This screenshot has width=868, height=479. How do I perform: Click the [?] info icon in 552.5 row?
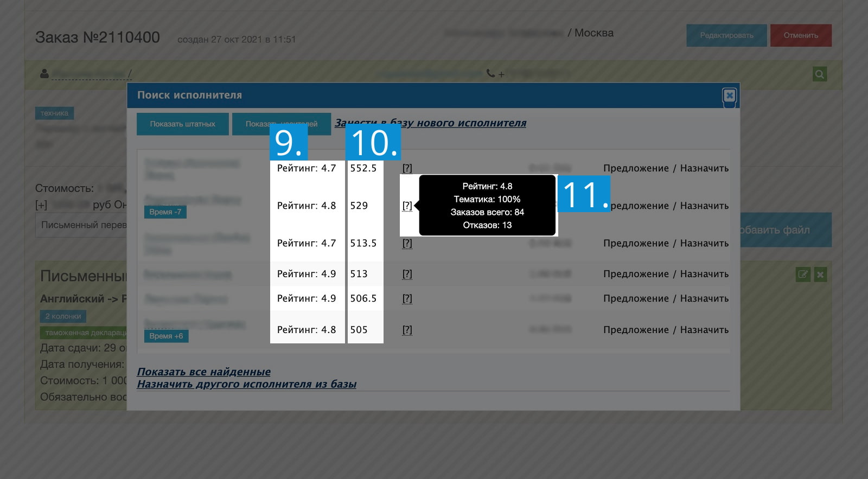coord(407,168)
